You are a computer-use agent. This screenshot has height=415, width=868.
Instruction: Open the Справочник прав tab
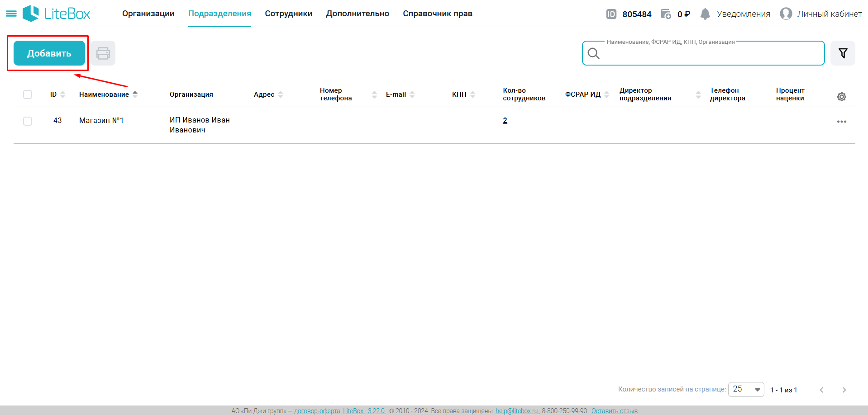[438, 14]
